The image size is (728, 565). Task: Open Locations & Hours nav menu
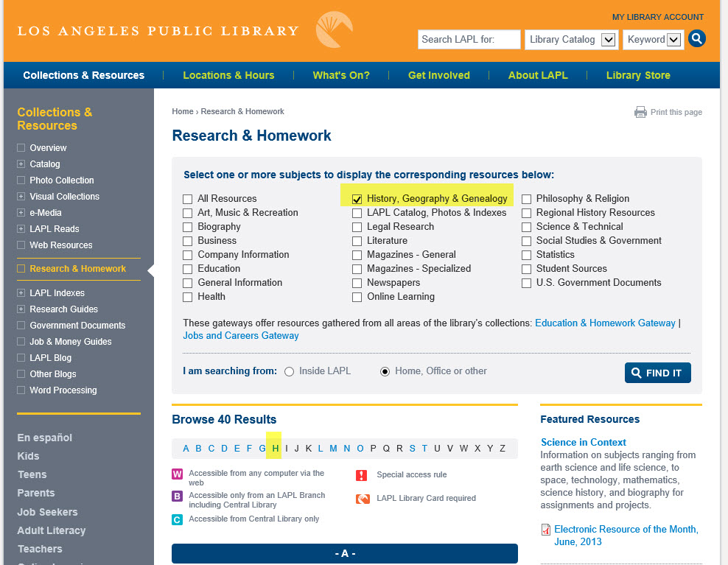tap(228, 75)
